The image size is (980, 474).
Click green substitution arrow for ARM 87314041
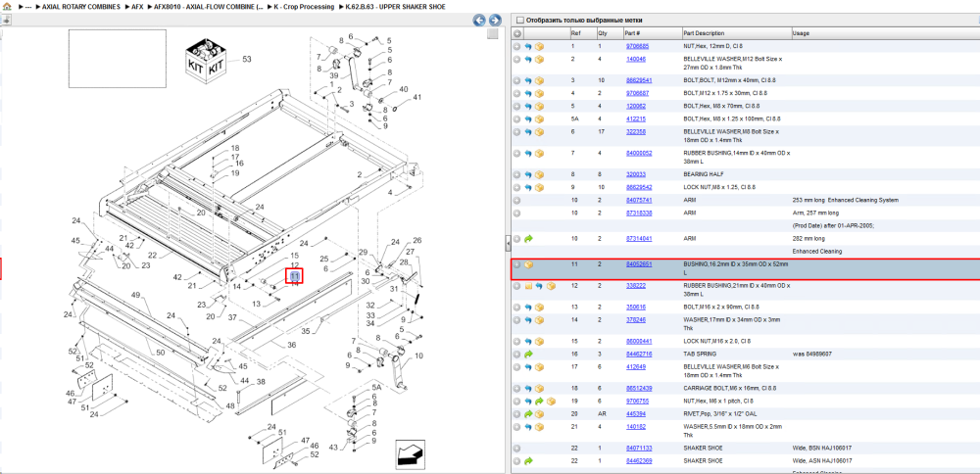528,239
